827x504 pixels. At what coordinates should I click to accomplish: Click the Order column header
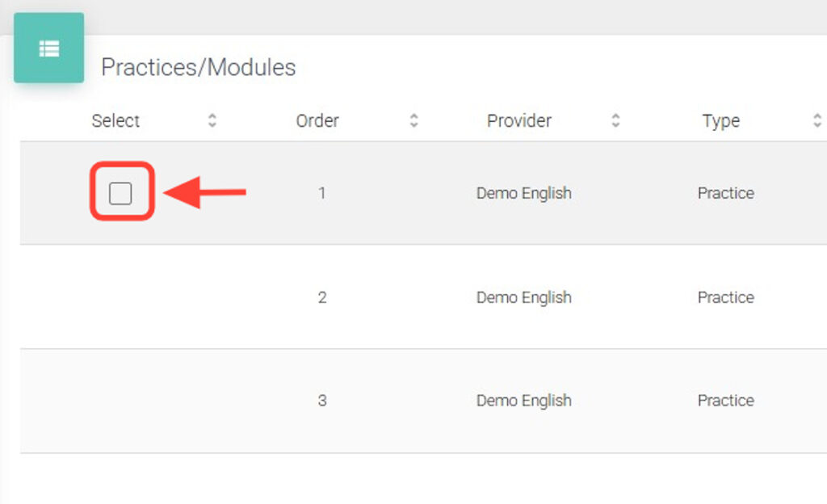click(x=317, y=121)
